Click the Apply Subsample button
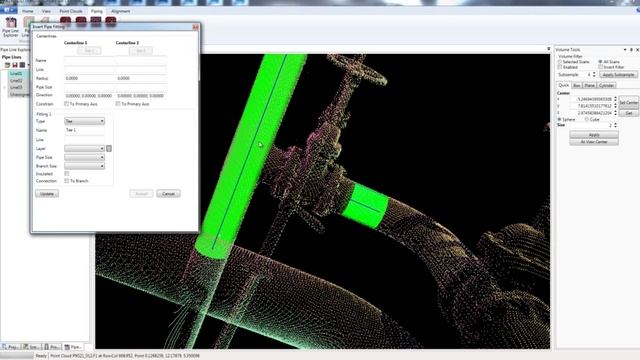Viewport: 640px width, 360px height. tap(618, 75)
